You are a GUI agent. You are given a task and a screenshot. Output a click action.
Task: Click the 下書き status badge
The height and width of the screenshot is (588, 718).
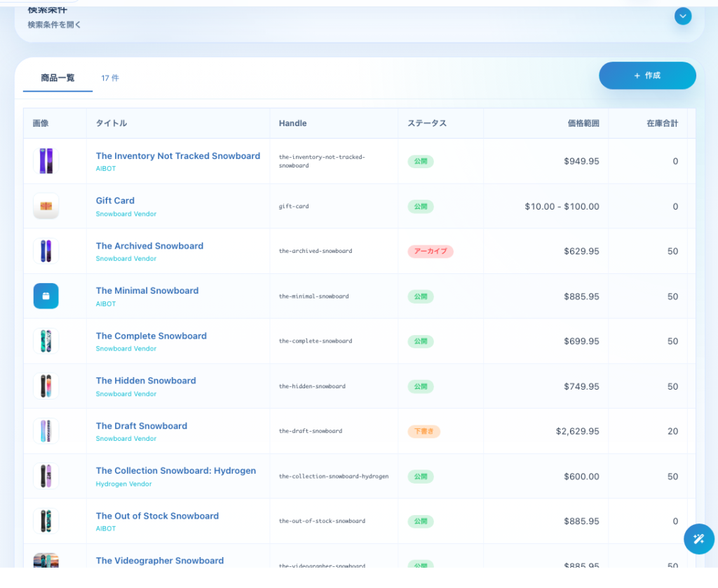coord(424,432)
